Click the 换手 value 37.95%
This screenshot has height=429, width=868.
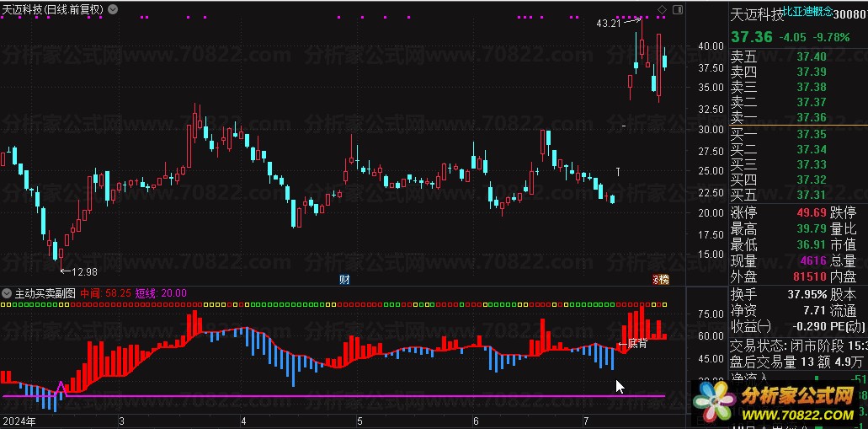click(807, 295)
